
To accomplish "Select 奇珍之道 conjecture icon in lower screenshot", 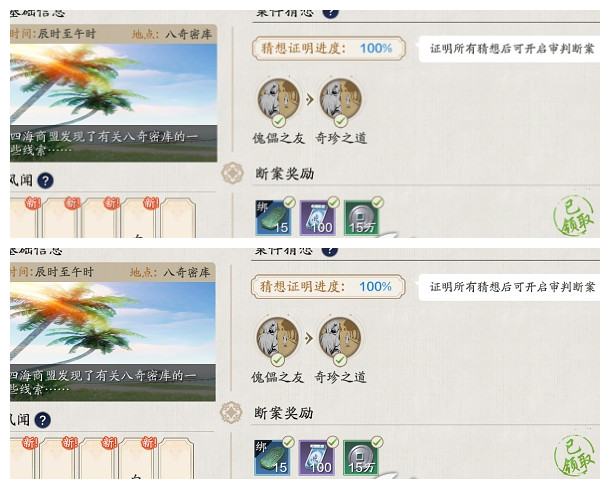I will [340, 337].
